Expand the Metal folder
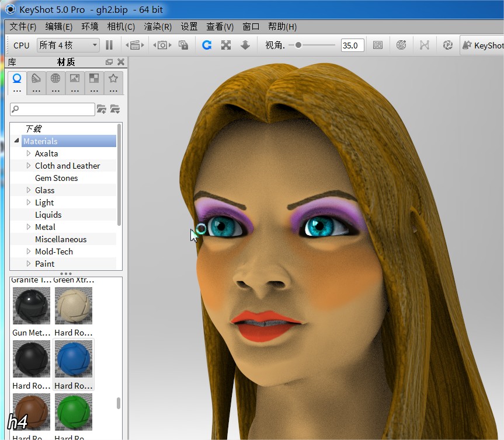 [29, 227]
